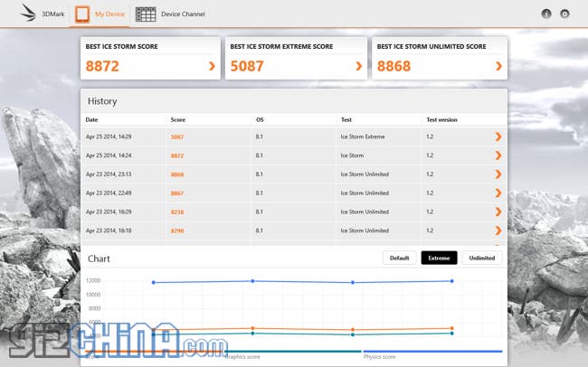Click the second teal graphics data point

point(252,334)
